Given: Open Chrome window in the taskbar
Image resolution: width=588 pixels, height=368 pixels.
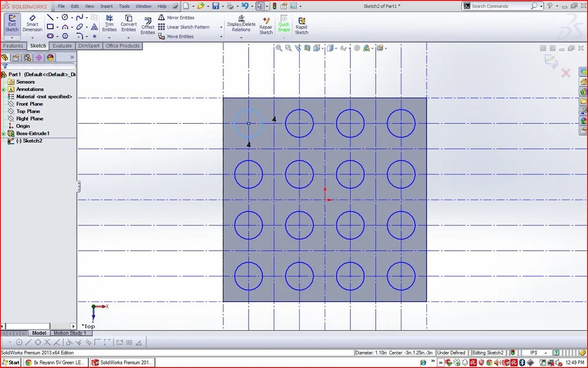Looking at the screenshot, I should pyautogui.click(x=56, y=362).
